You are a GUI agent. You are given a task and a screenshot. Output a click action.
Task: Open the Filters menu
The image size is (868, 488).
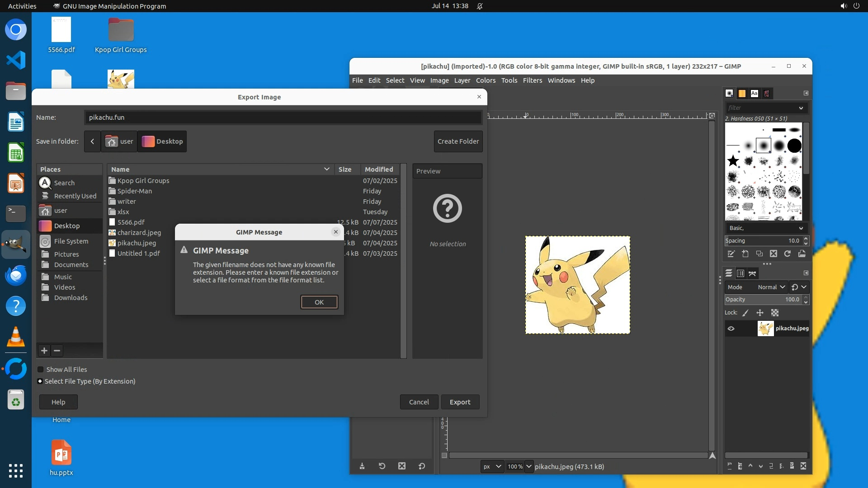(532, 80)
